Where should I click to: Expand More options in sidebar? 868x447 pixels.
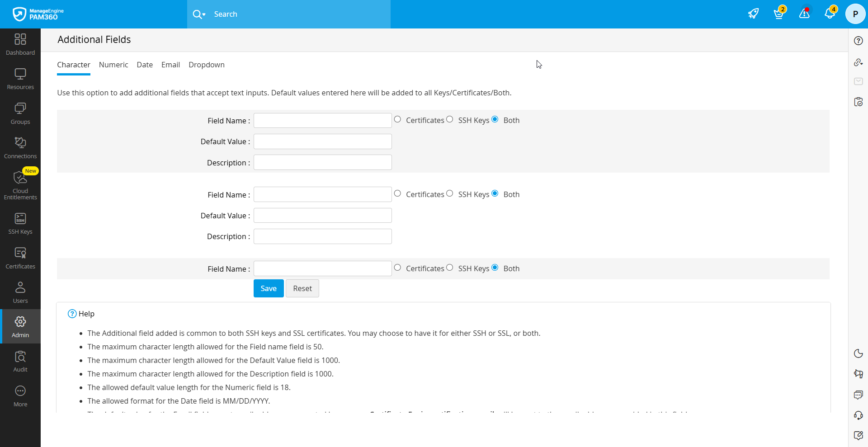20,396
